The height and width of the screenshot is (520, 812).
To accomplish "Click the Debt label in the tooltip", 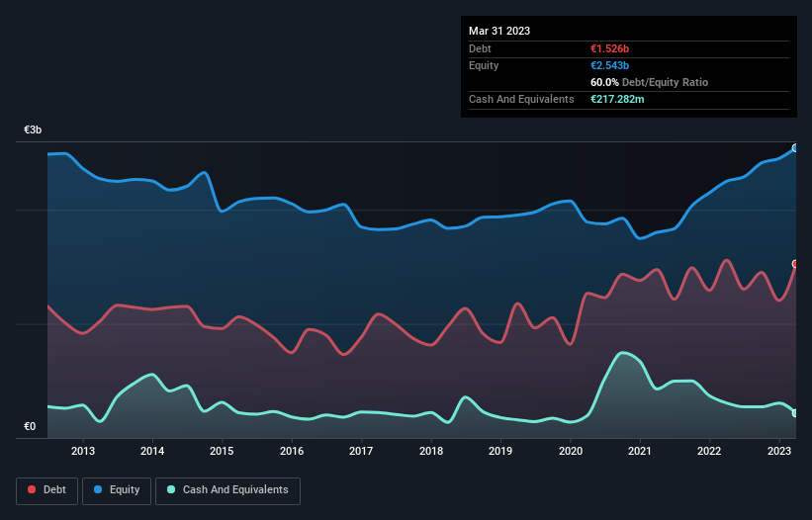I will click(x=480, y=48).
